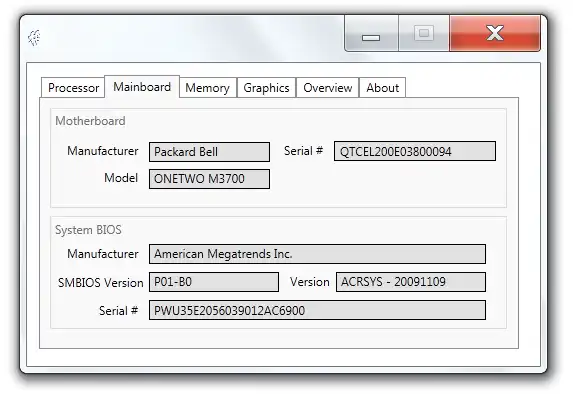Click the Version label beside ACRSYS

(x=310, y=282)
